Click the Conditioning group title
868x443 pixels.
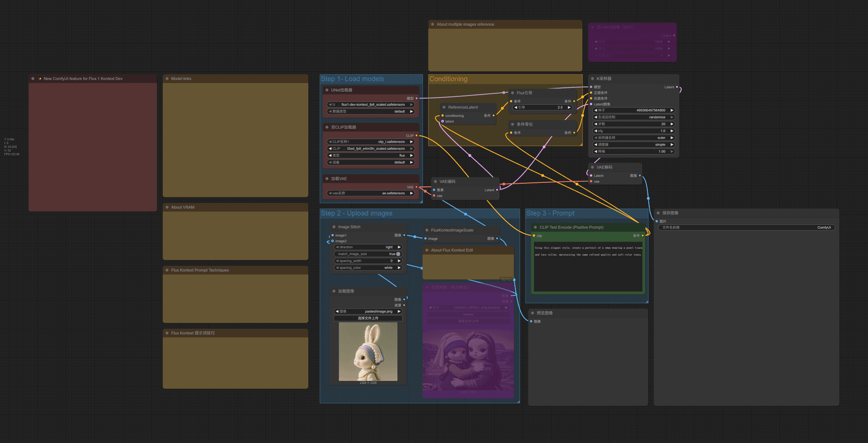point(448,79)
